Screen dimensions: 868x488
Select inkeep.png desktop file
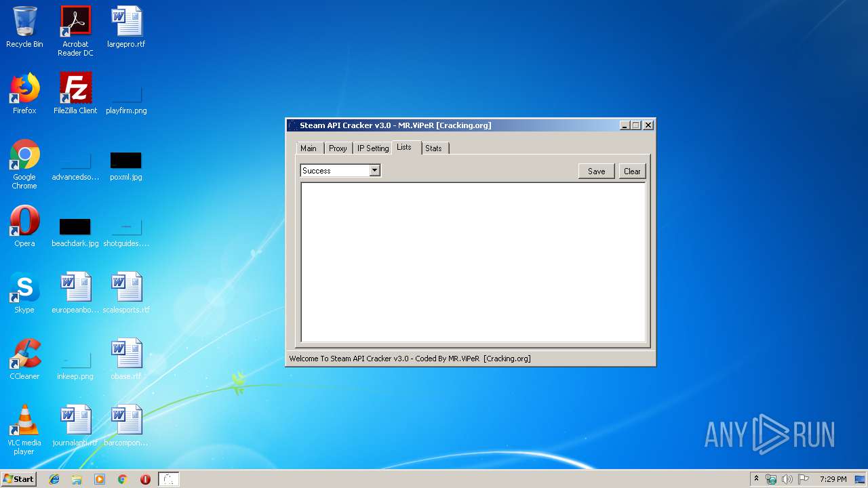[75, 367]
